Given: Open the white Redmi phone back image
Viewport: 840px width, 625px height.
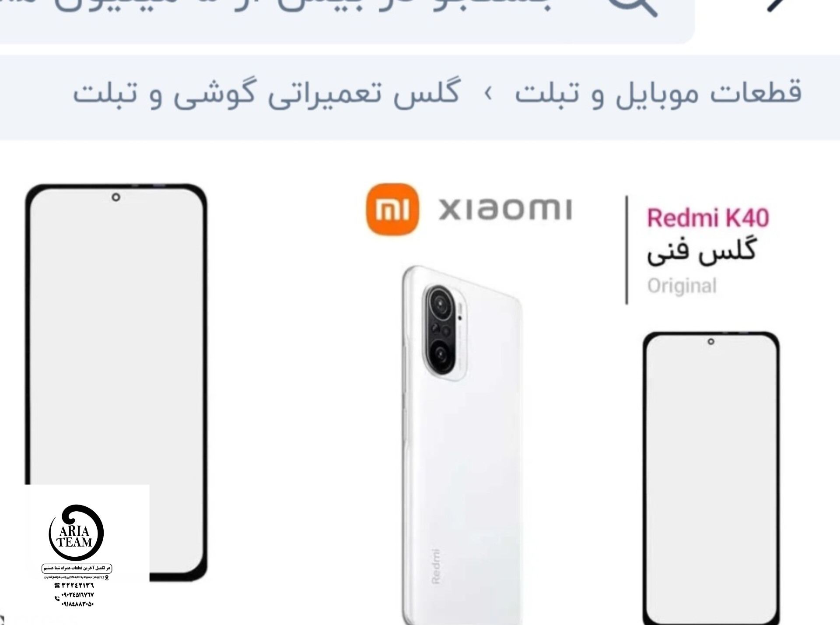Looking at the screenshot, I should click(x=462, y=444).
